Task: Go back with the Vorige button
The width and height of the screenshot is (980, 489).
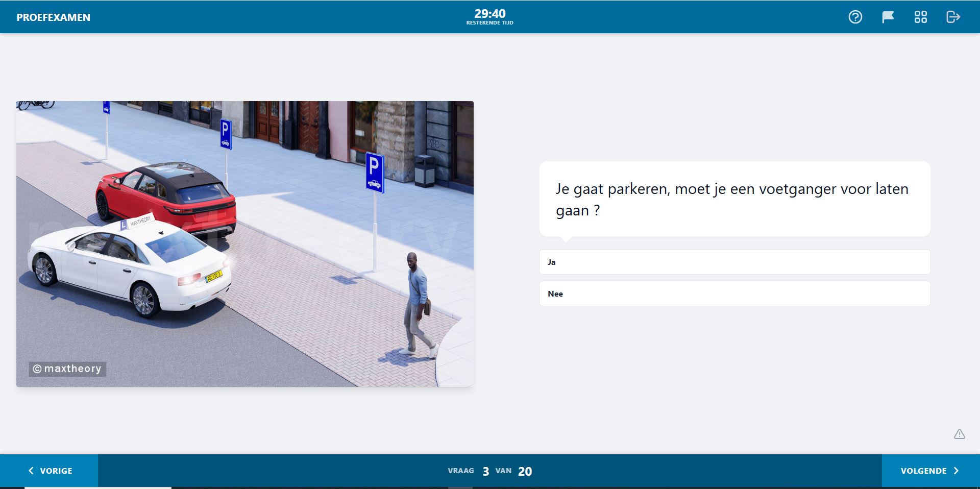Action: (49, 471)
